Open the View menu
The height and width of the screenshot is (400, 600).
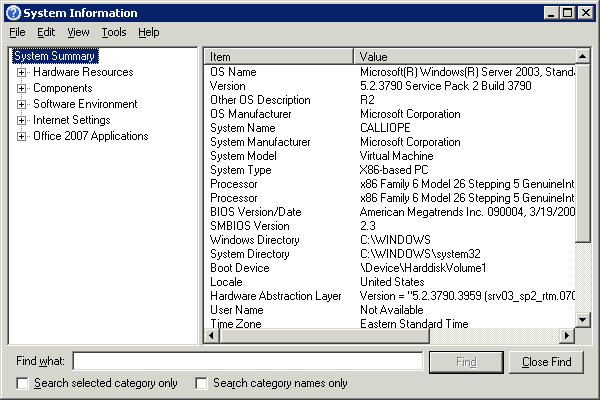tap(78, 32)
